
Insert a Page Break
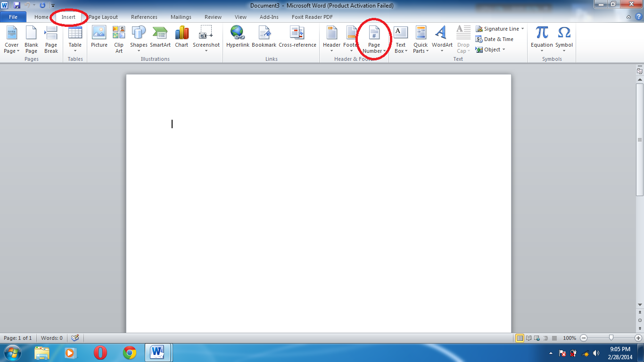[51, 40]
